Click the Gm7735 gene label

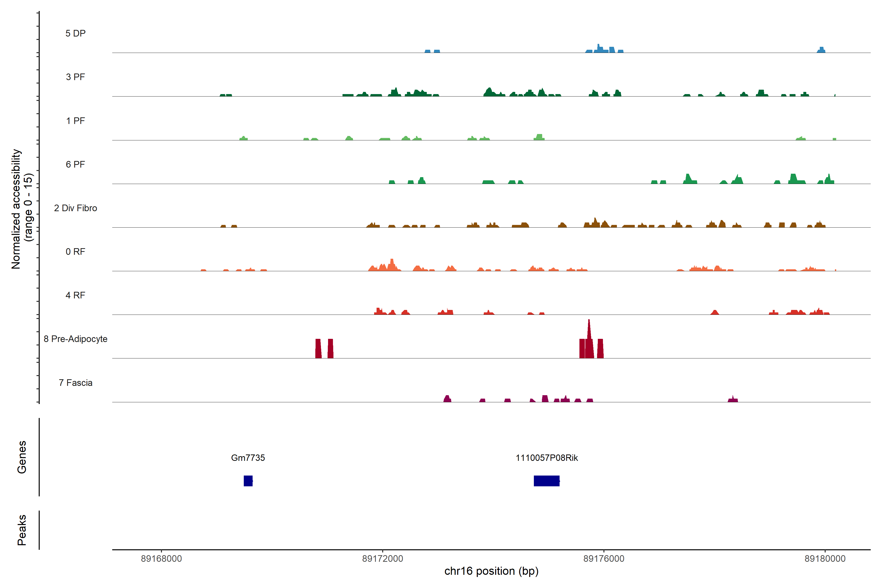pyautogui.click(x=248, y=457)
